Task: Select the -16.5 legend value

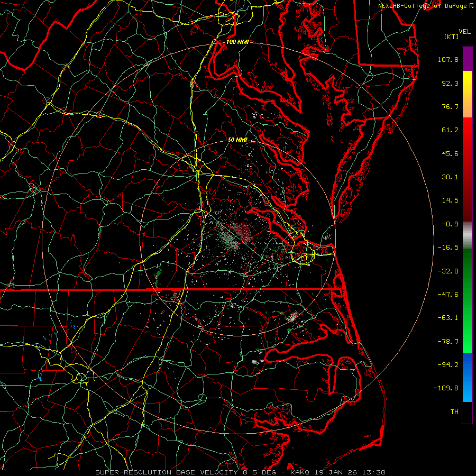Action: [448, 248]
